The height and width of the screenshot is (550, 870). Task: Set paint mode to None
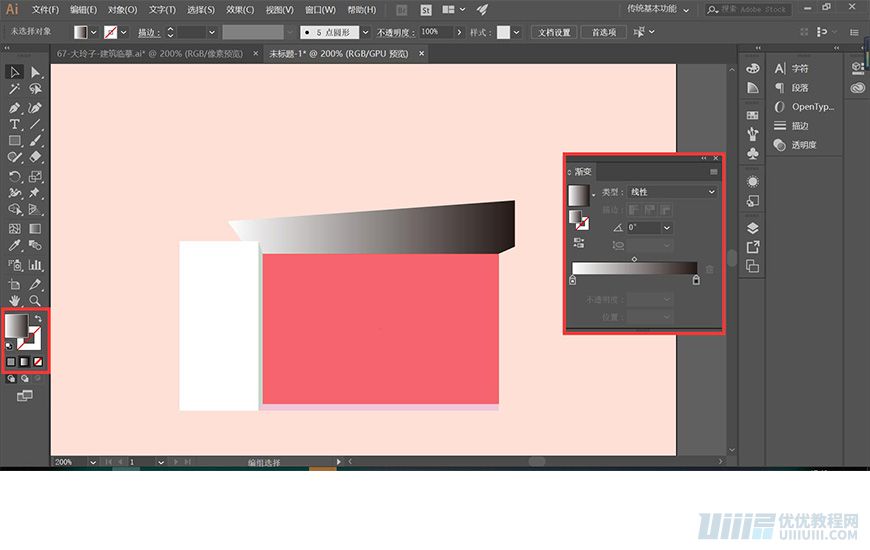tap(38, 361)
